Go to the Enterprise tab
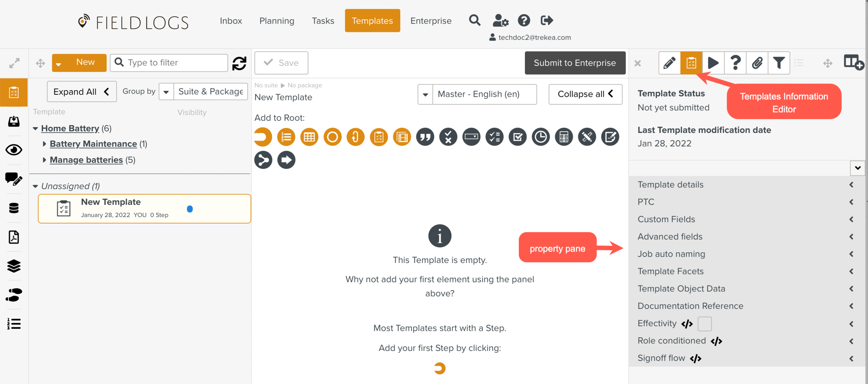Viewport: 868px width, 384px height. coord(431,21)
